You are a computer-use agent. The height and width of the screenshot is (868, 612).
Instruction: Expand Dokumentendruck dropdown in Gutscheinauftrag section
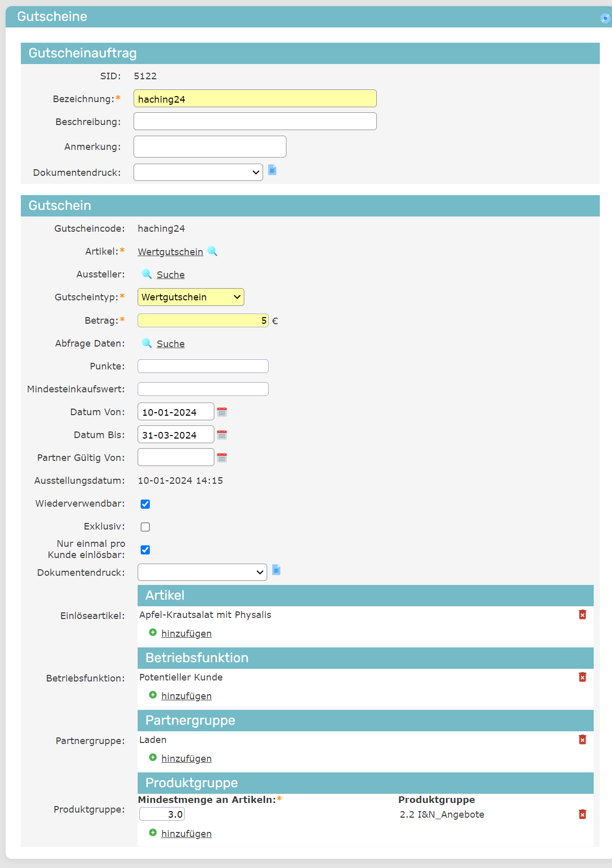(x=198, y=172)
